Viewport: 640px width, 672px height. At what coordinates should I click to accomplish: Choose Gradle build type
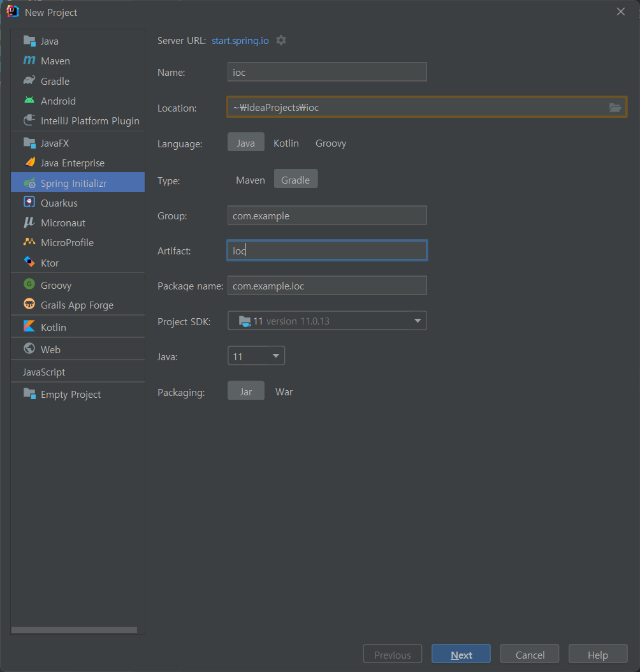(296, 180)
